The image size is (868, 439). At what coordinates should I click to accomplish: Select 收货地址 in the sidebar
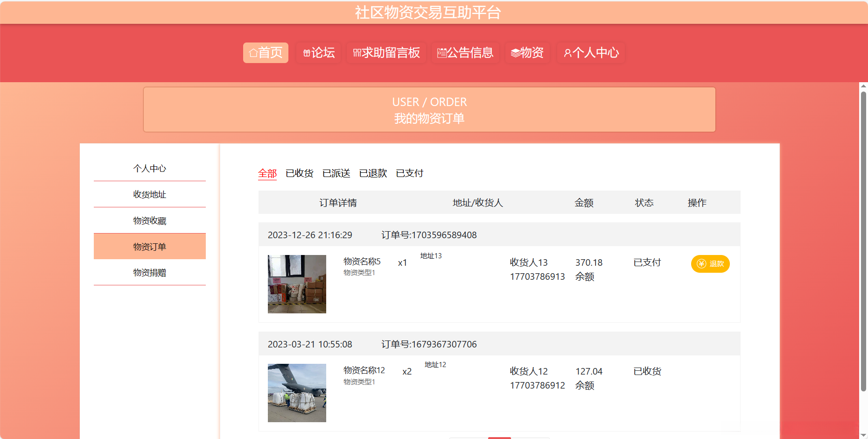click(x=150, y=194)
